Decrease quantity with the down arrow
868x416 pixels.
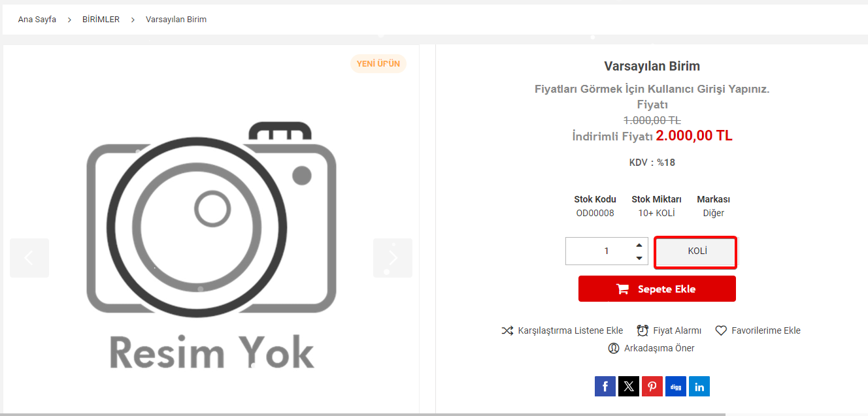(x=639, y=258)
